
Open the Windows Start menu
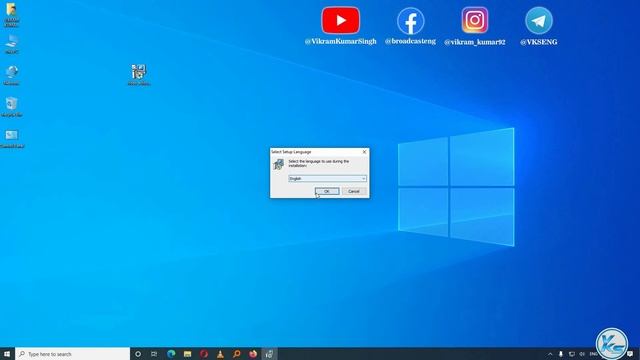7,354
